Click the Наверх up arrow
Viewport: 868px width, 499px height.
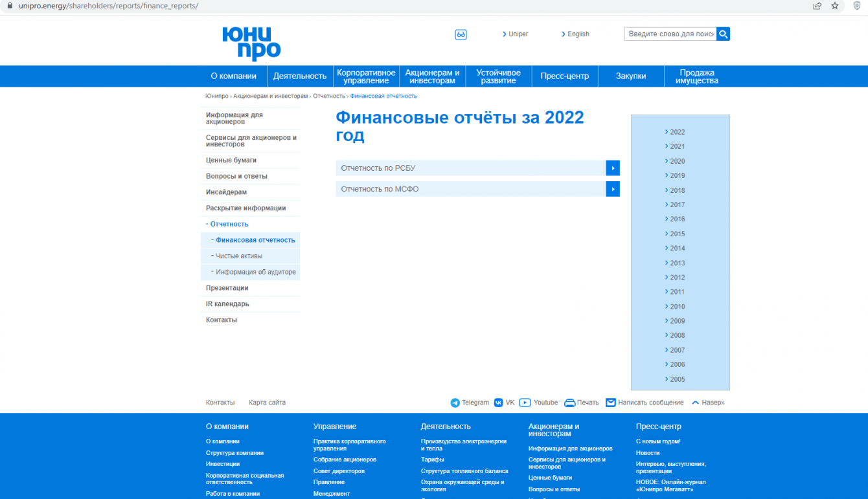click(696, 403)
